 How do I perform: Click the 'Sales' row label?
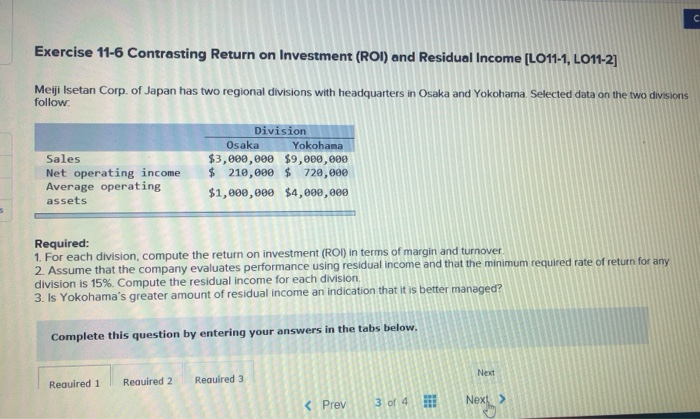tap(63, 159)
